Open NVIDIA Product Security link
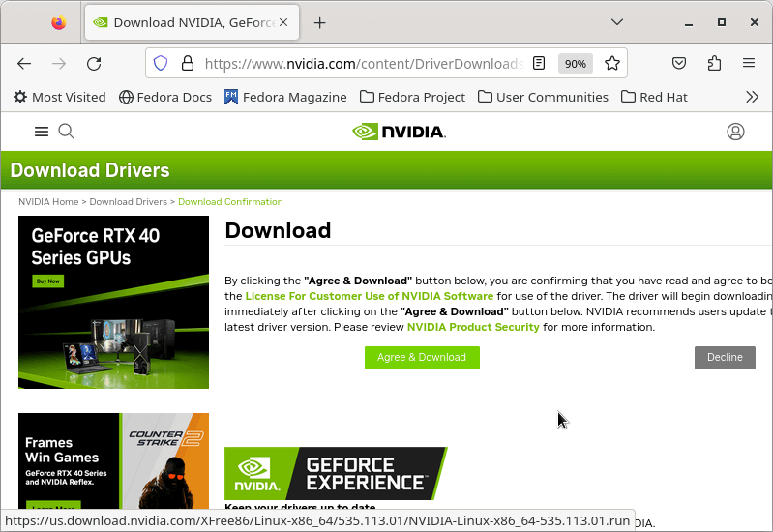773x532 pixels. tap(473, 327)
